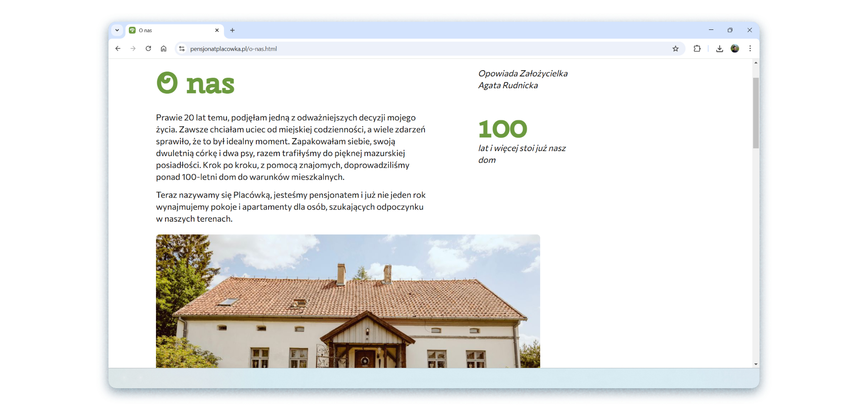
Task: Open the user profile avatar
Action: click(735, 48)
